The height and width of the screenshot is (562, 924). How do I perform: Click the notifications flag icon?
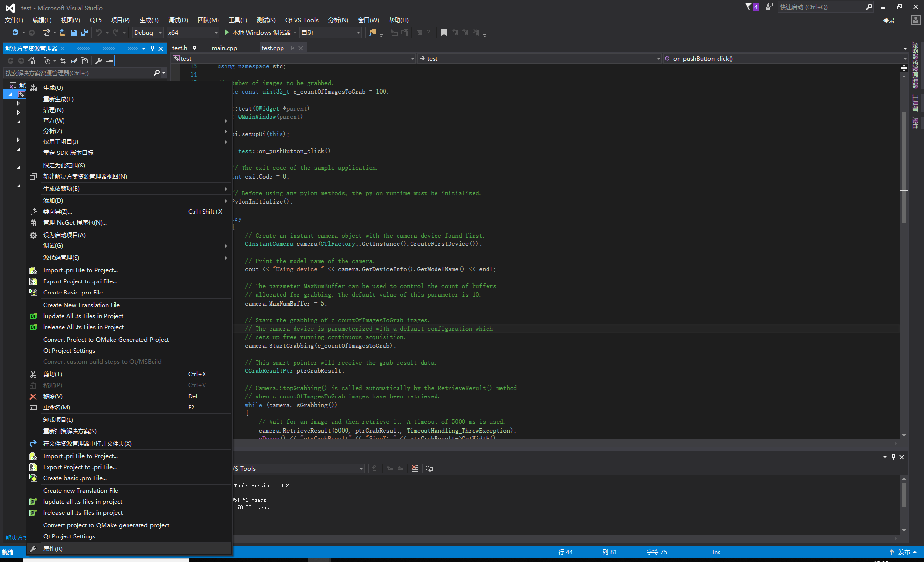coord(749,7)
